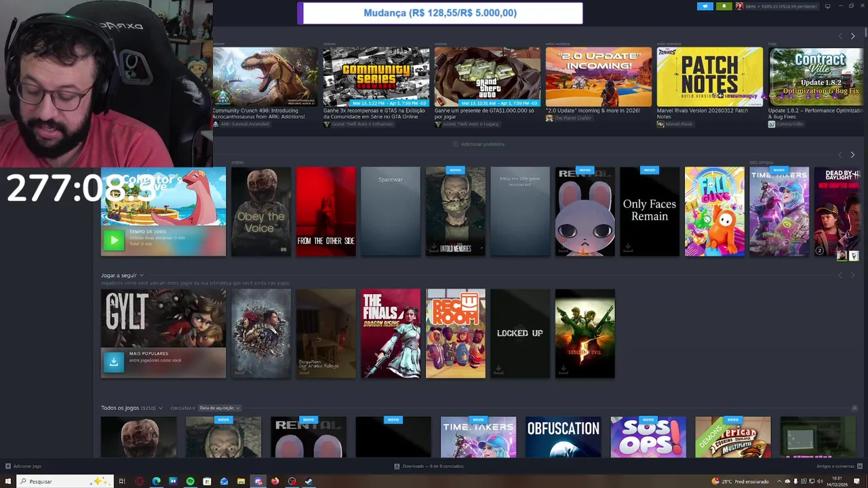The image size is (868, 488).
Task: Select Obfuscation in all games
Action: (564, 437)
